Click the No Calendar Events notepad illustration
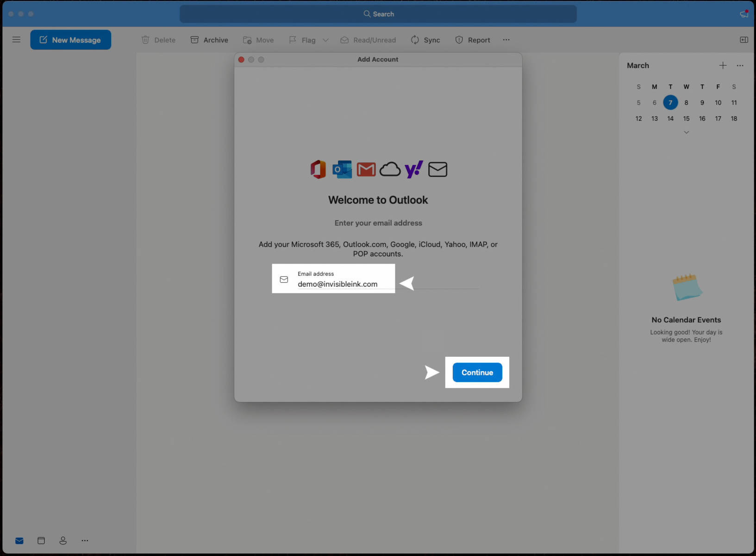 (x=687, y=287)
